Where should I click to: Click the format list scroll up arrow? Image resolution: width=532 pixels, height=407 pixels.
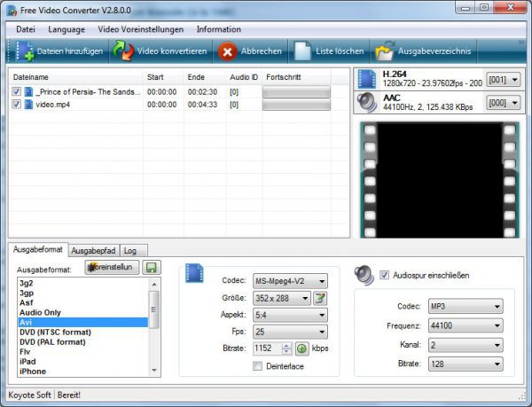click(x=154, y=284)
